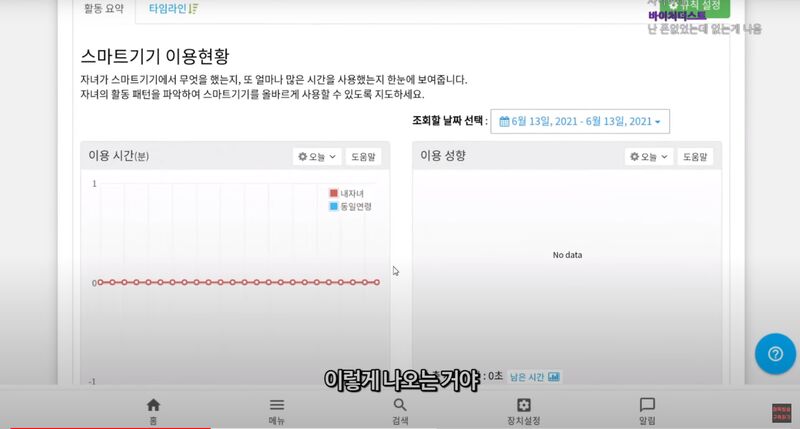
Task: Click the image icon on 남은 시간
Action: click(553, 377)
